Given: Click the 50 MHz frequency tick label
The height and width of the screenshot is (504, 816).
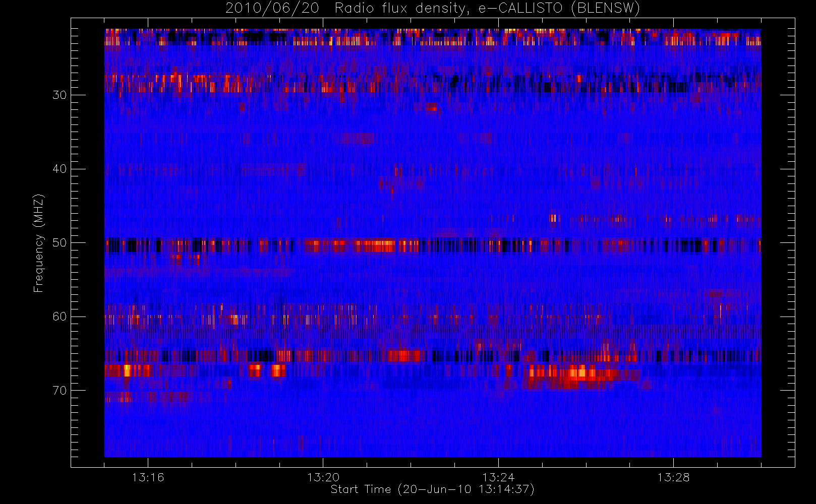Looking at the screenshot, I should click(60, 243).
